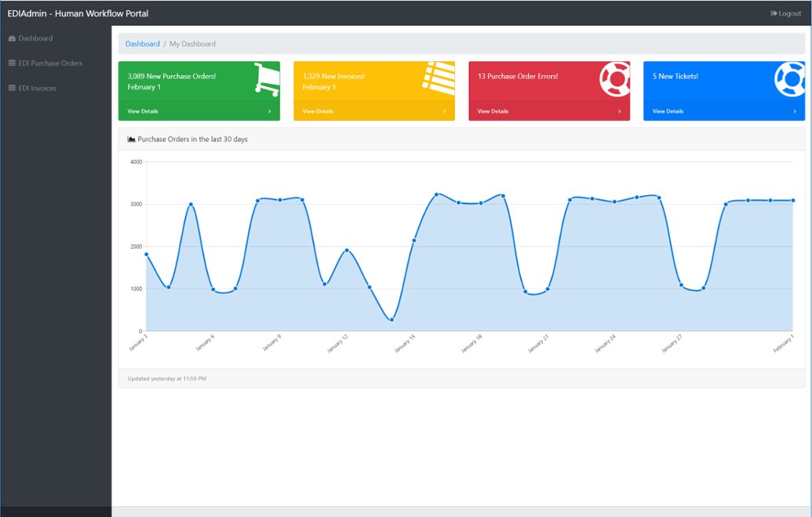The height and width of the screenshot is (517, 812).
Task: Click the lowest data point near January 14
Action: pyautogui.click(x=391, y=319)
